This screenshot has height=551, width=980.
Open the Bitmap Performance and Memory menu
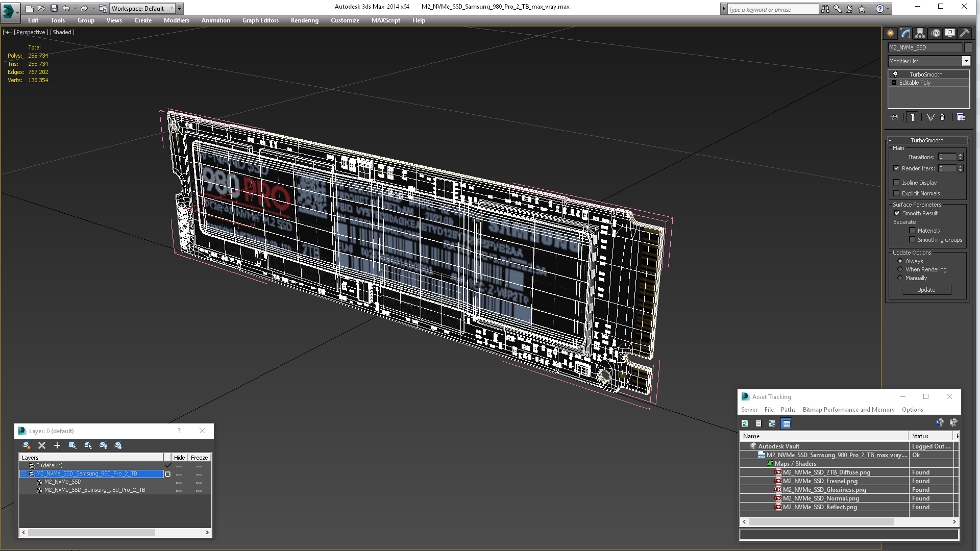[x=848, y=410]
